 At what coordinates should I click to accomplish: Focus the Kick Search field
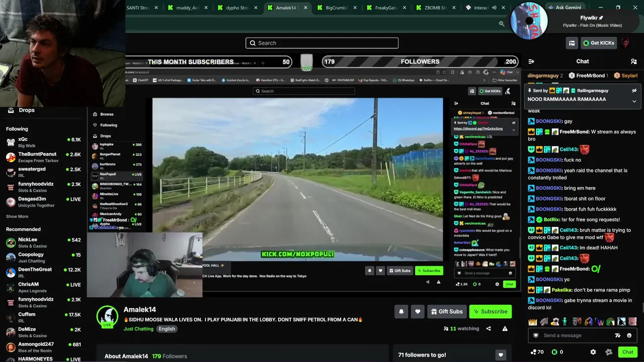point(322,43)
